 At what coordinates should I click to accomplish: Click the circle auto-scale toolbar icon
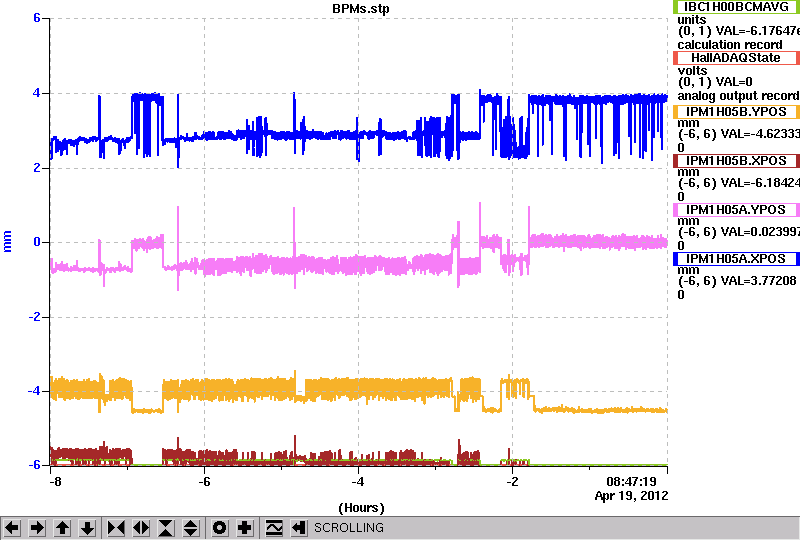[219, 528]
